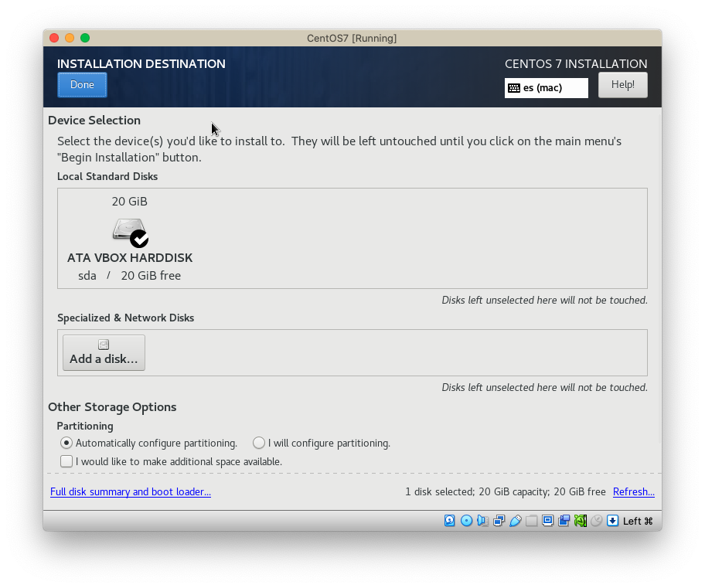Click the green recording status icon

(x=580, y=521)
